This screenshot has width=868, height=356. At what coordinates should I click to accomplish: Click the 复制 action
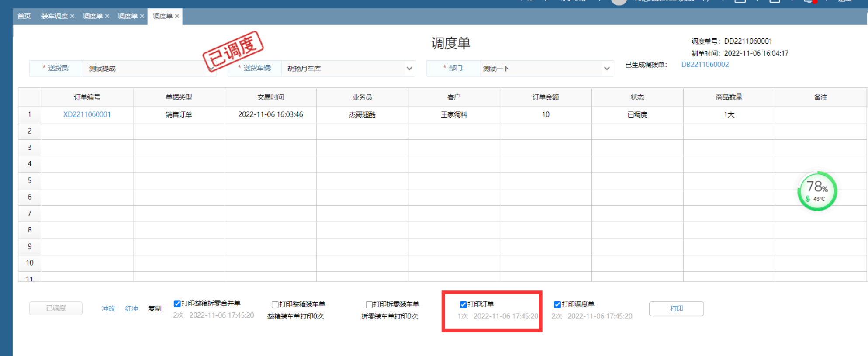[155, 308]
